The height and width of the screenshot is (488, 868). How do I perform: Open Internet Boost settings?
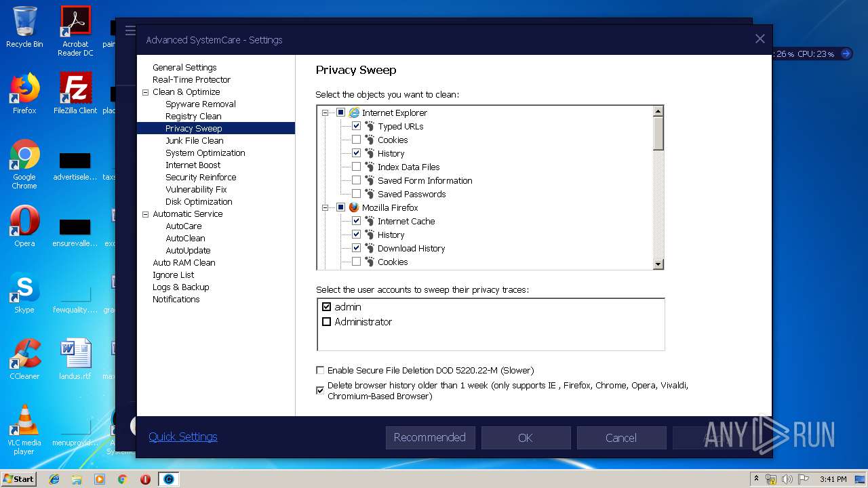tap(193, 165)
